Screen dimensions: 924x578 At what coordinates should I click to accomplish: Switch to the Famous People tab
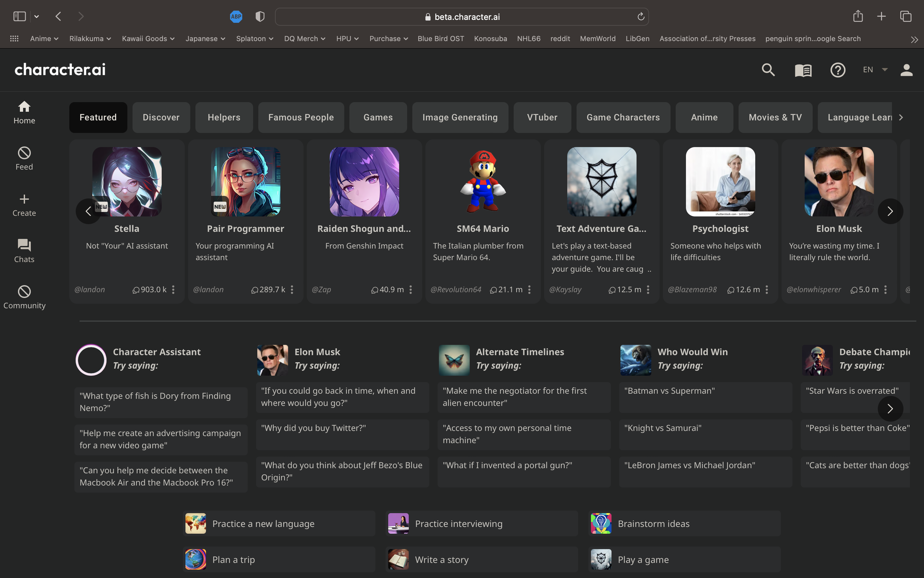pyautogui.click(x=301, y=117)
